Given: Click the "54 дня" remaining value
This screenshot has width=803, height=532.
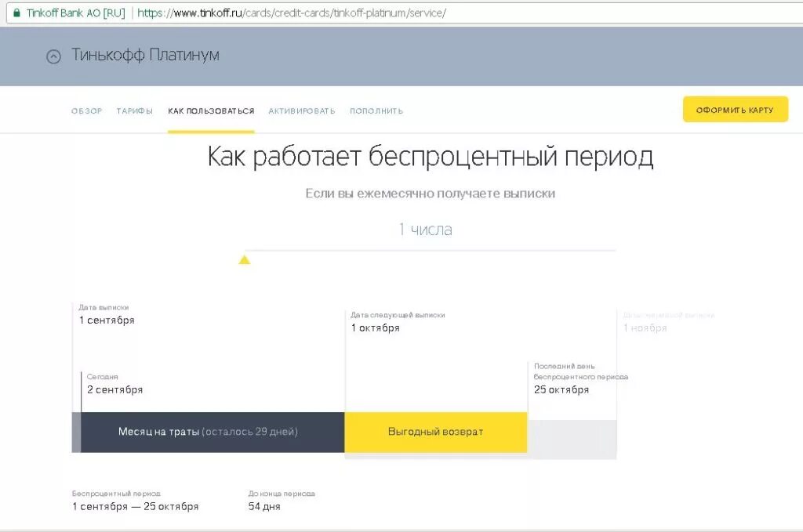Looking at the screenshot, I should tap(264, 506).
